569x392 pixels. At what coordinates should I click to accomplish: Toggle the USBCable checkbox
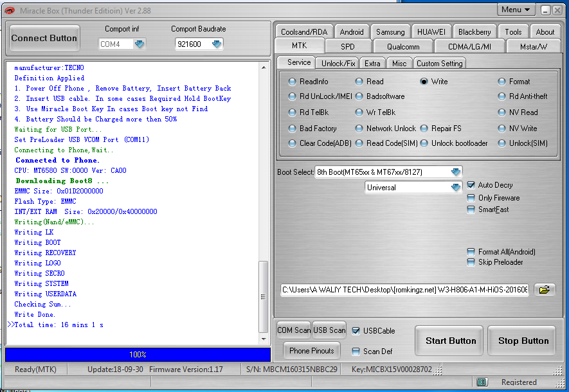pyautogui.click(x=356, y=331)
